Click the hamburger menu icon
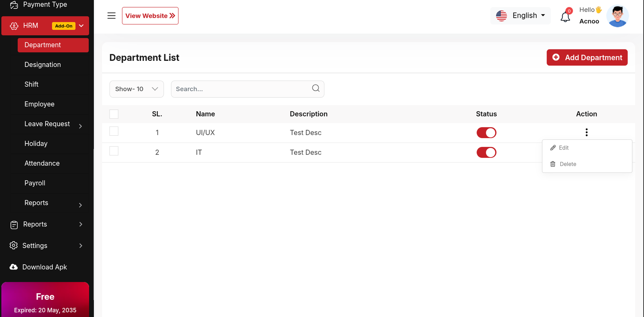Image resolution: width=644 pixels, height=317 pixels. 111,16
